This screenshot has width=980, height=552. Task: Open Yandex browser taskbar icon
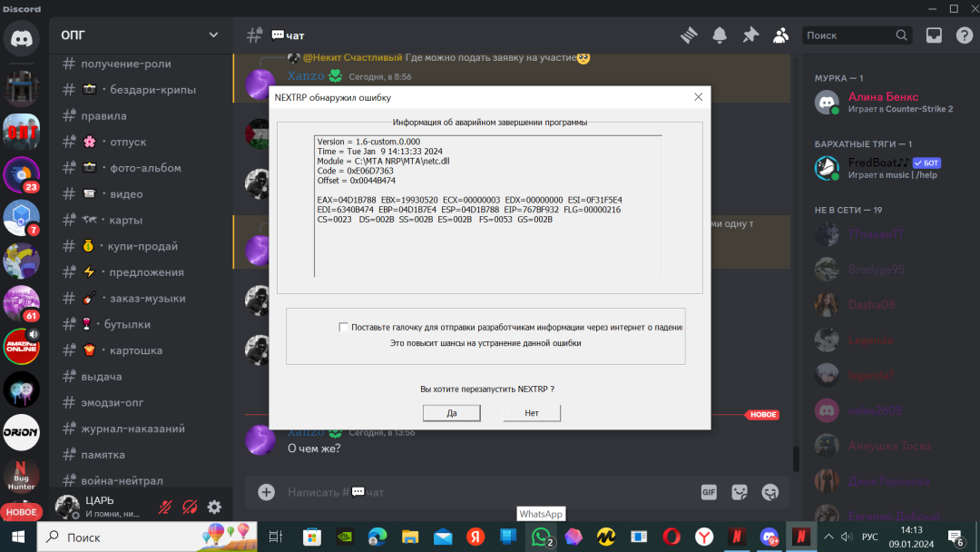704,537
